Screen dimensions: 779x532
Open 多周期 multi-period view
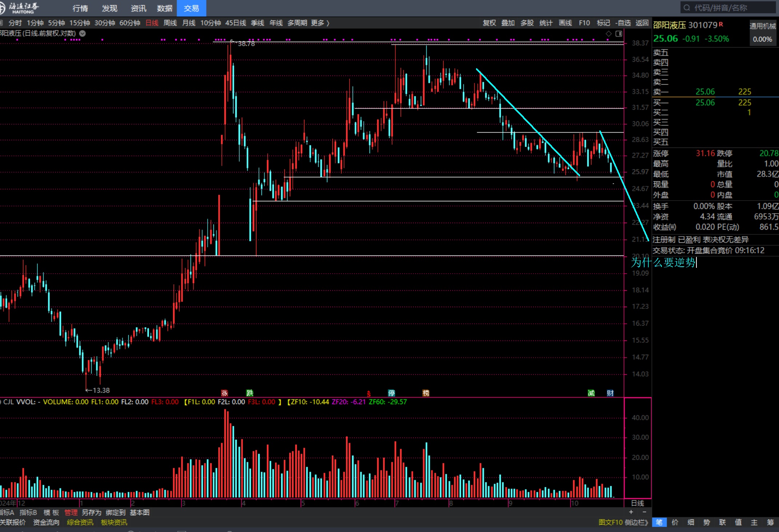point(297,23)
